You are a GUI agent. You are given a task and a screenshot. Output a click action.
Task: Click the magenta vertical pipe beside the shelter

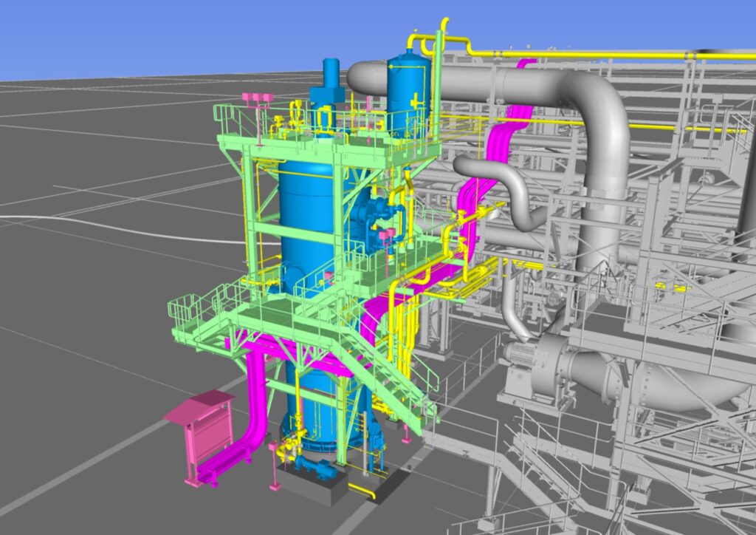click(255, 399)
